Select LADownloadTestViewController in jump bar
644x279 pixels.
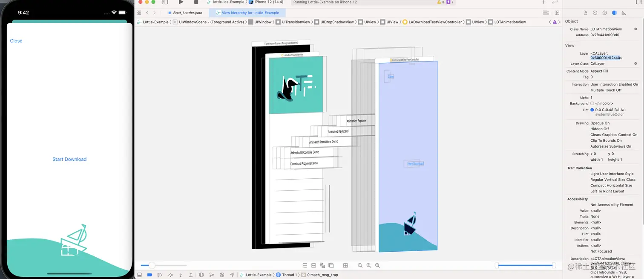(x=432, y=22)
